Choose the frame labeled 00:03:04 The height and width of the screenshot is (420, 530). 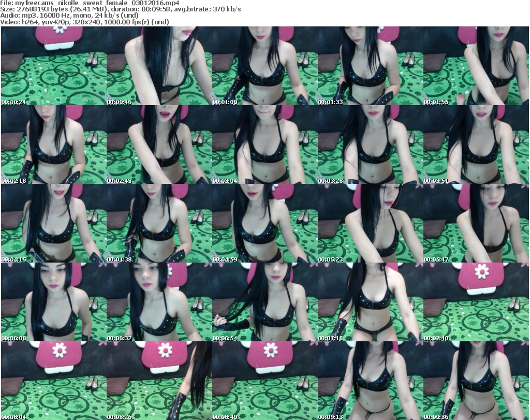pos(265,144)
